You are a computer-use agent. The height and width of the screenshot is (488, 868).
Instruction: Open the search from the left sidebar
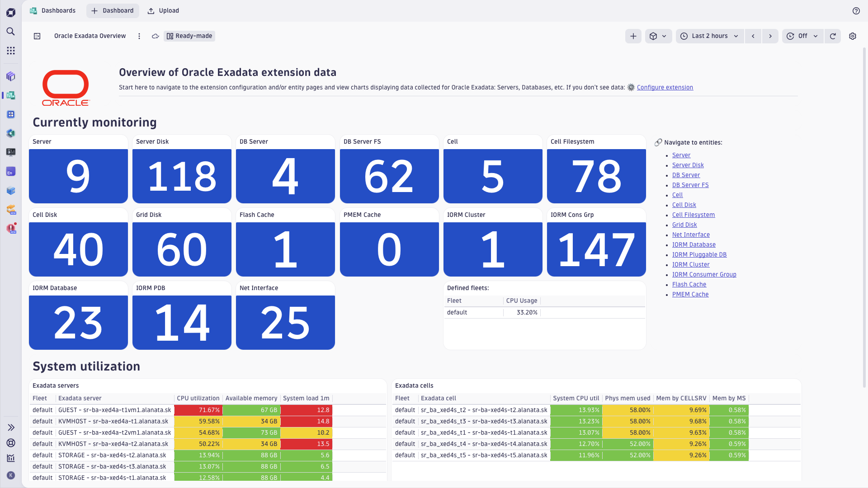pos(10,32)
